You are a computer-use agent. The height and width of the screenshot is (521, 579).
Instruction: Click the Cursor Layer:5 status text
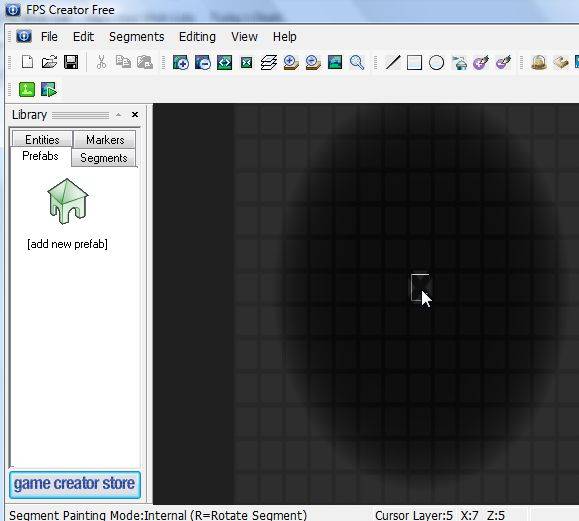(414, 515)
